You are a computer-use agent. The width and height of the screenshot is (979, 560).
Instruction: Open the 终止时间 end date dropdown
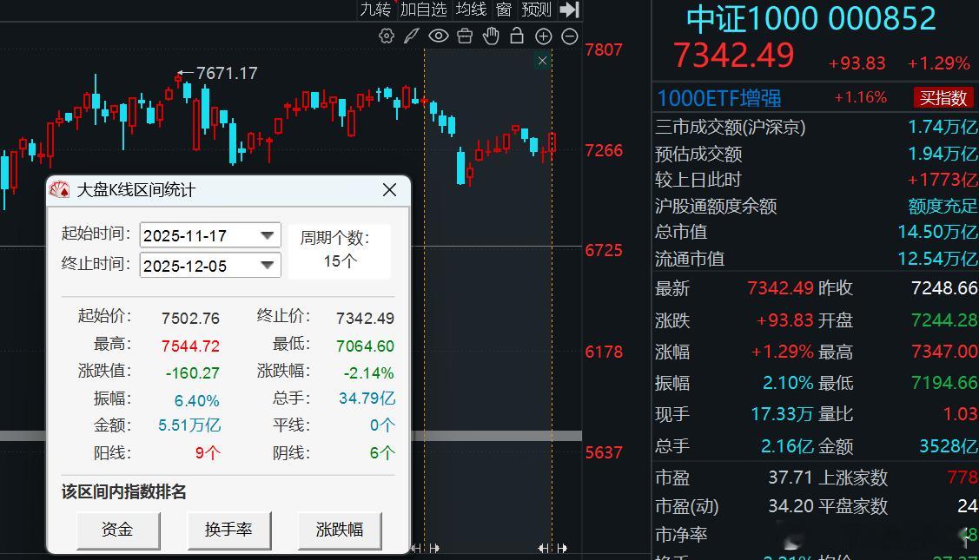click(268, 265)
